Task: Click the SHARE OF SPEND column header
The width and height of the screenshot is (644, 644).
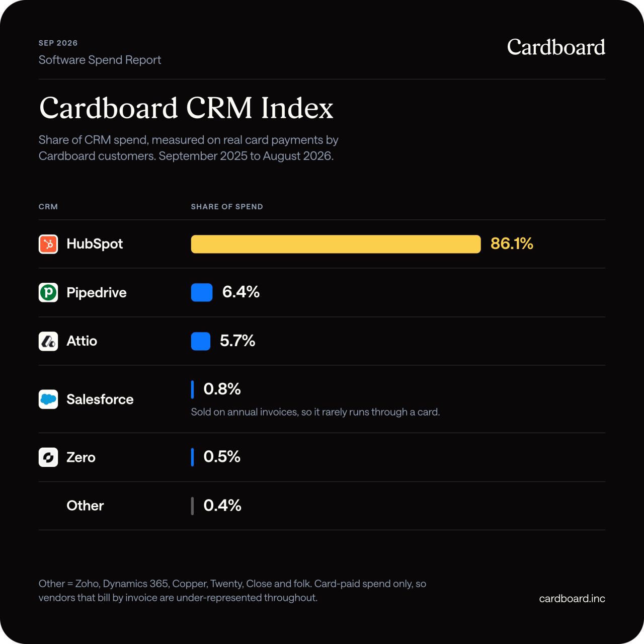Action: coord(227,207)
